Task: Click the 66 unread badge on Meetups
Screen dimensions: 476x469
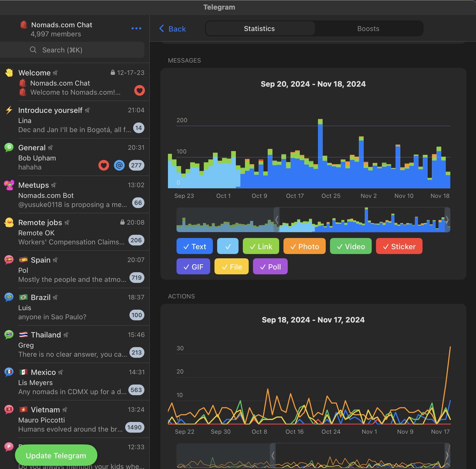Action: coord(138,203)
